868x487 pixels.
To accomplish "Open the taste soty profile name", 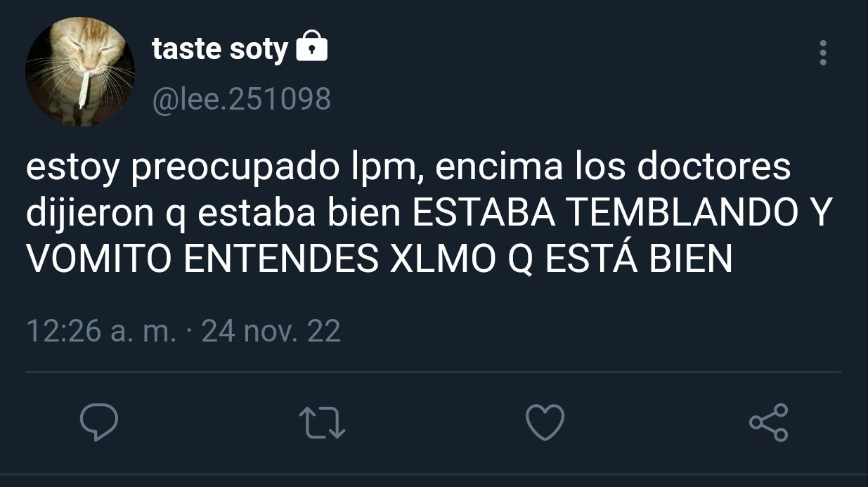I will (220, 49).
